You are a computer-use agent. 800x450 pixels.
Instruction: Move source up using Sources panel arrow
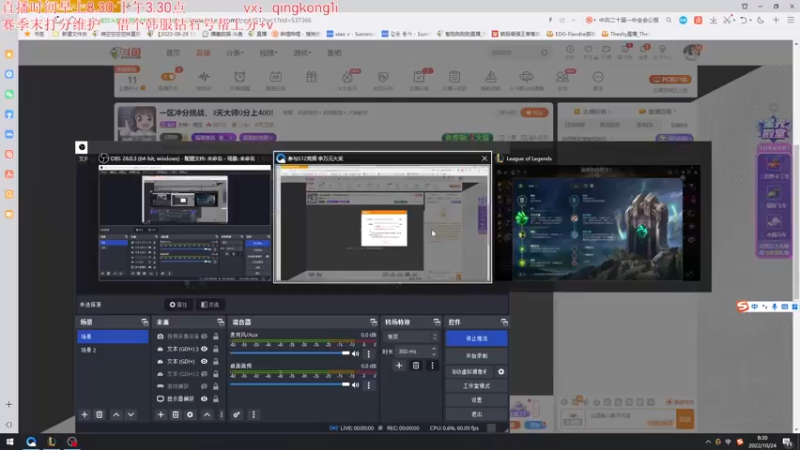(x=207, y=415)
